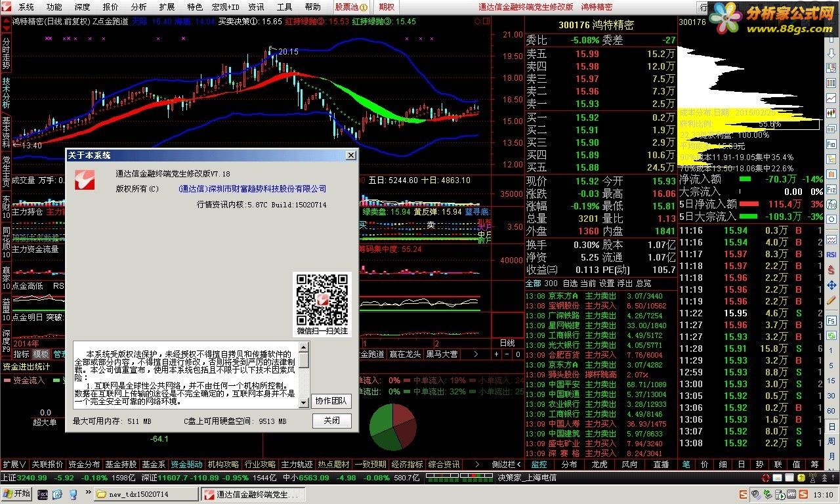Open new_tdx15020714 folder in taskbar
This screenshot has height=504, width=840.
tap(146, 494)
